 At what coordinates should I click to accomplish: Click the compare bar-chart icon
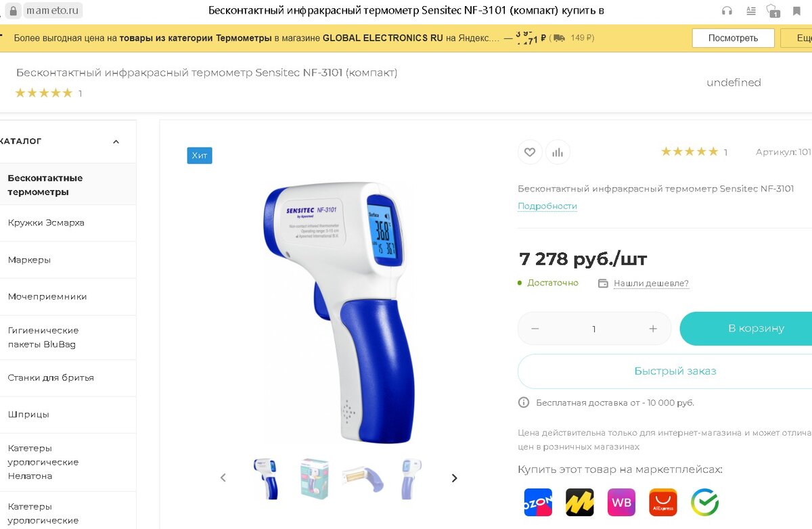pos(558,152)
